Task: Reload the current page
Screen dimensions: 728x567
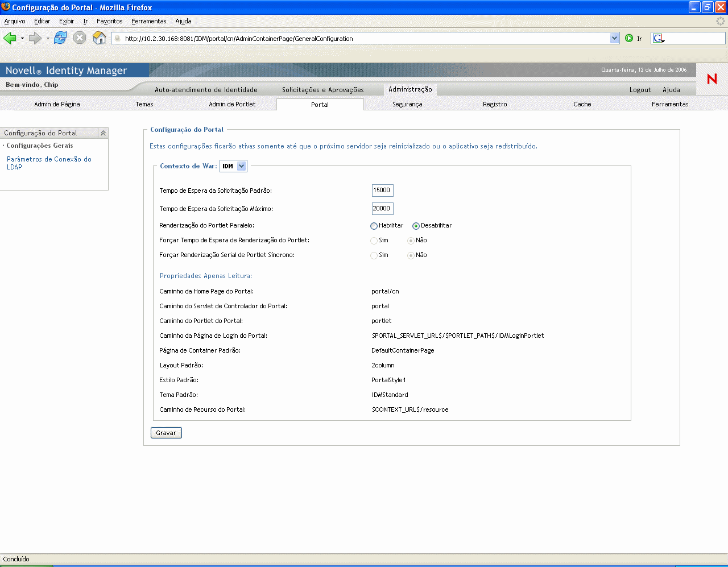Action: (x=60, y=38)
